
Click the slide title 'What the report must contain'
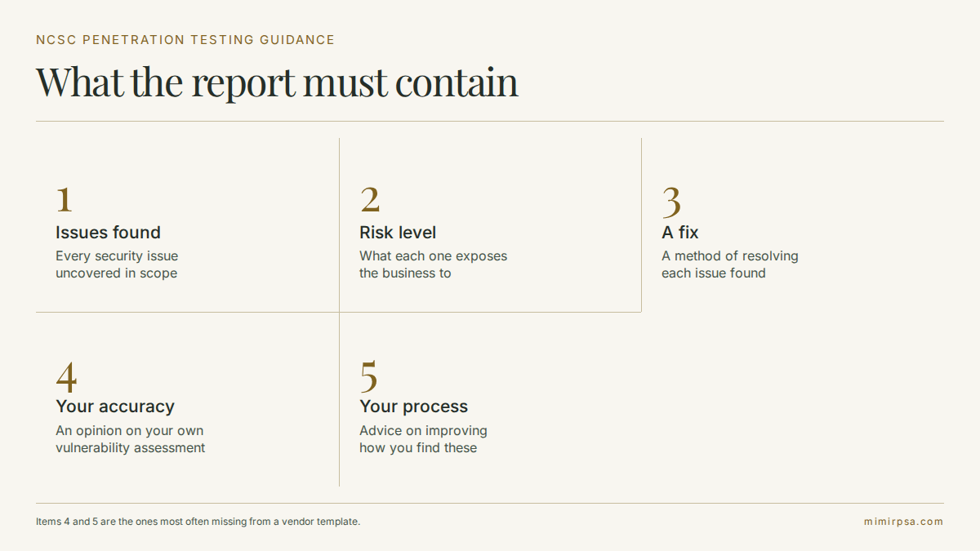(x=277, y=82)
